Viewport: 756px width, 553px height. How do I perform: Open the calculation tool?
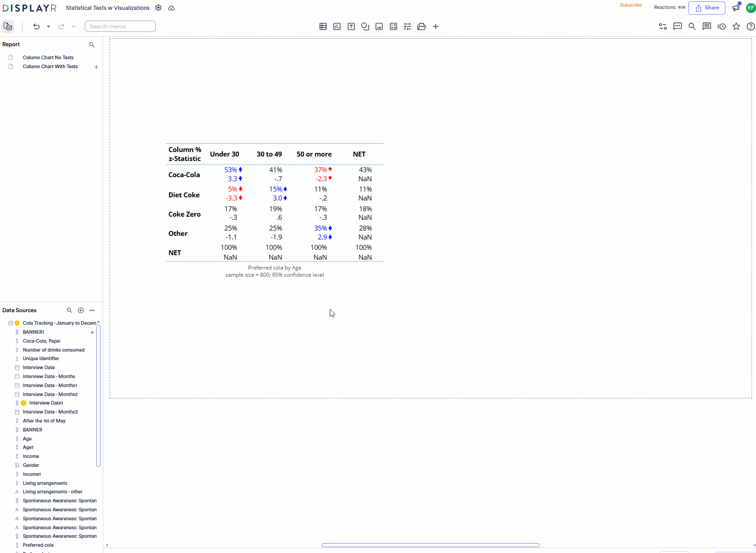393,26
